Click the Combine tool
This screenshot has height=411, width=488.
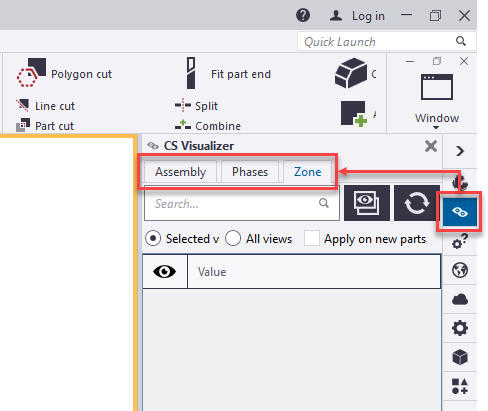pos(208,126)
